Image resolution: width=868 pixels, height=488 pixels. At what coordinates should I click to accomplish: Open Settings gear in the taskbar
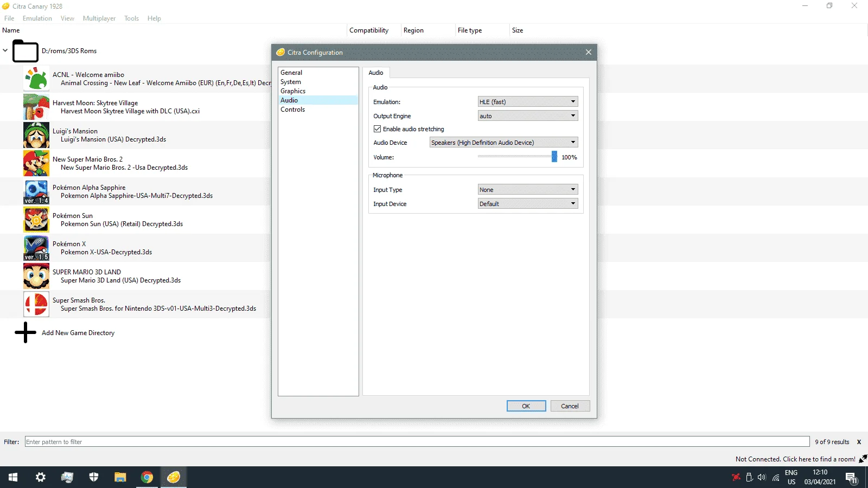[x=41, y=477]
